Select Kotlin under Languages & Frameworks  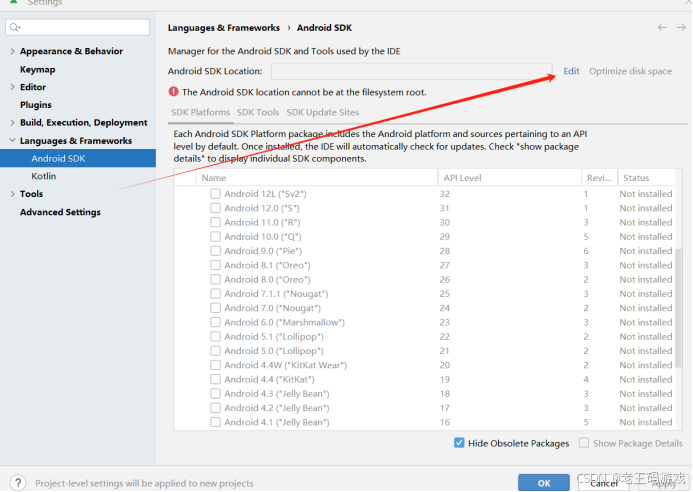tap(44, 176)
